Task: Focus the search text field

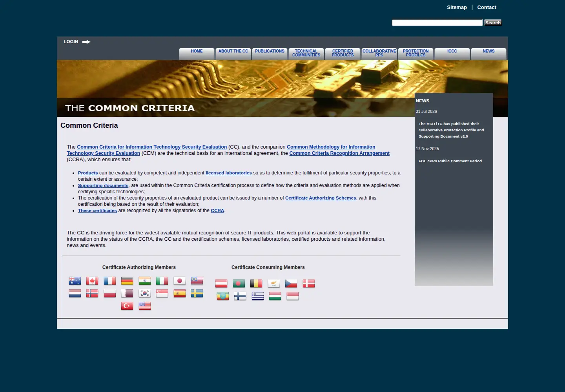Action: point(437,23)
